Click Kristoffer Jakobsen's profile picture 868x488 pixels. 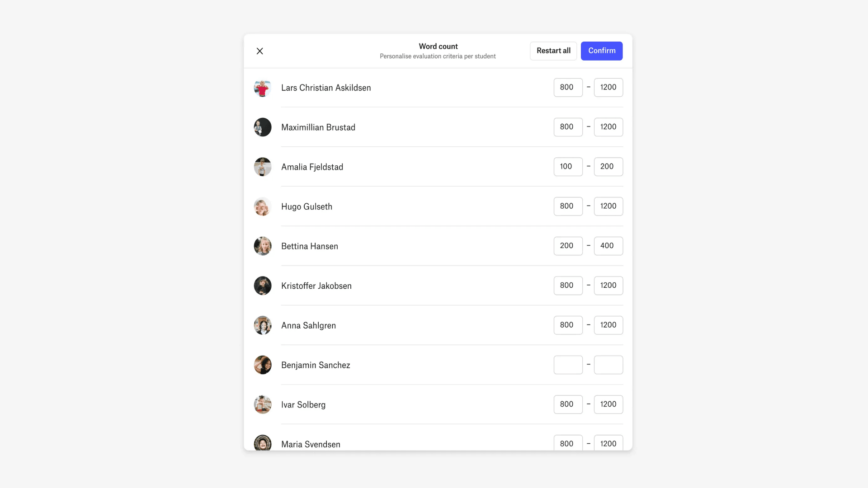[x=262, y=286]
